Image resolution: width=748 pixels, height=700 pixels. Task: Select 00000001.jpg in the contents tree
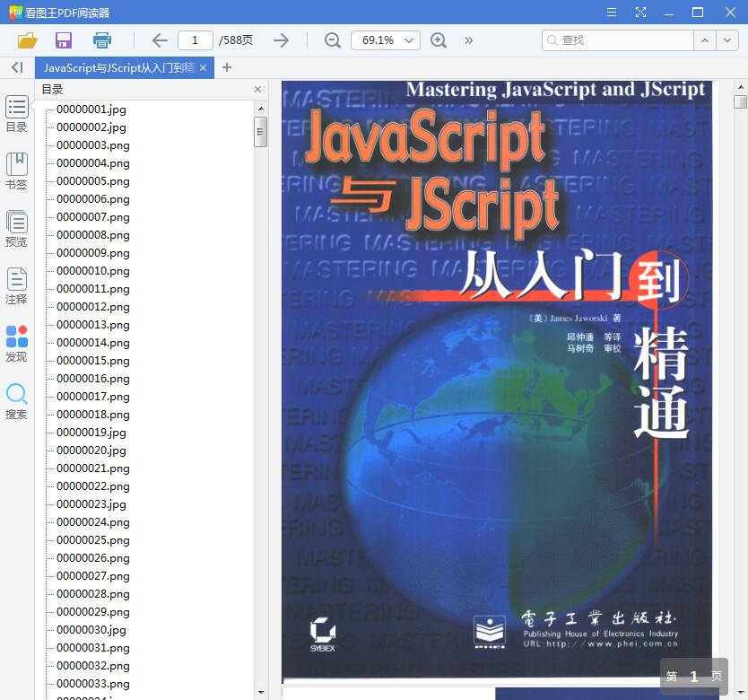point(91,109)
